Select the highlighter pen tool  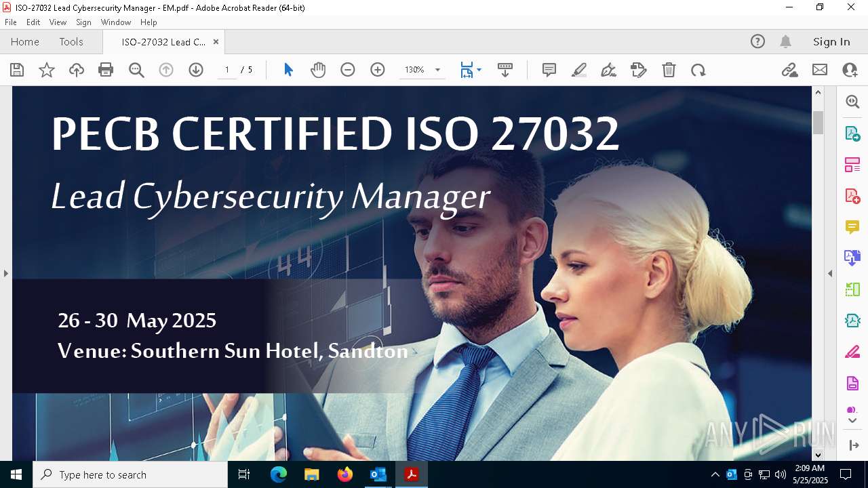[579, 70]
